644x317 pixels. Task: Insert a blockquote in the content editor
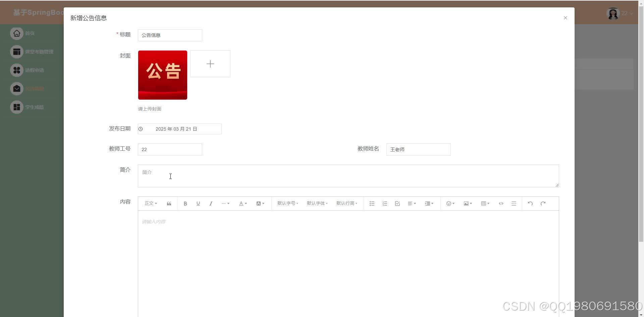169,203
